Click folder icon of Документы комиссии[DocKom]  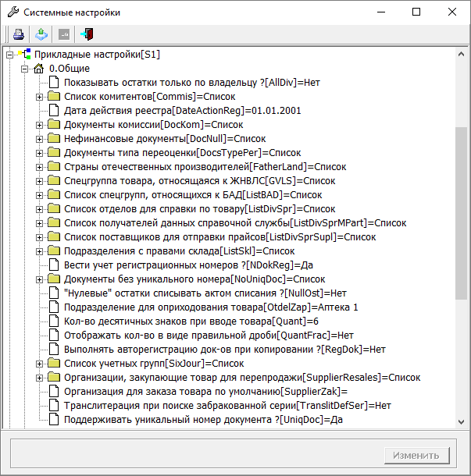click(54, 125)
